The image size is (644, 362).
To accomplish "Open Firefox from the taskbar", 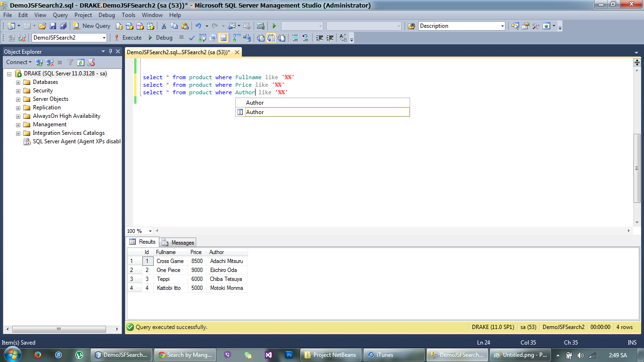I will [x=38, y=355].
